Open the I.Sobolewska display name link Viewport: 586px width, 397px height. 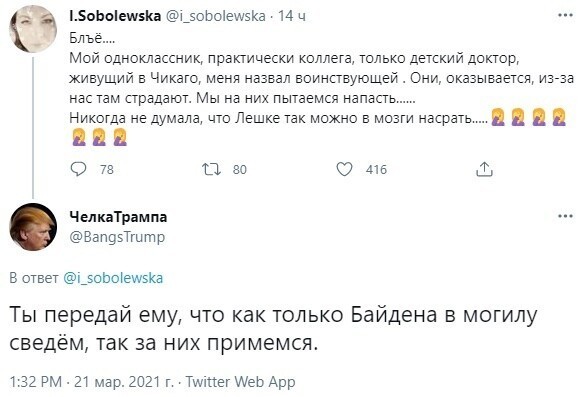(x=115, y=16)
